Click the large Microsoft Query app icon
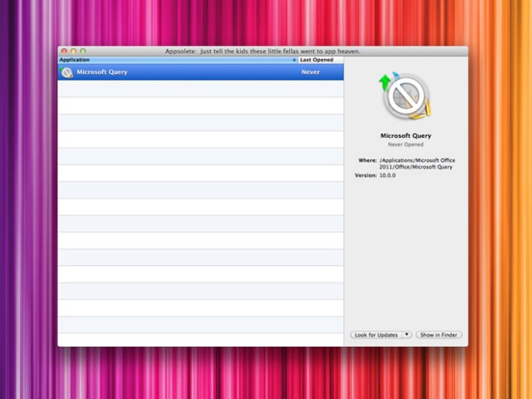This screenshot has width=532, height=399. (x=406, y=96)
